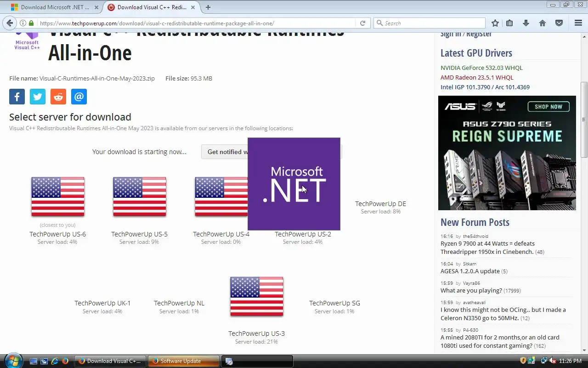Screen dimensions: 588x368
Task: Click Download Visual C++ taskbar button
Action: click(x=110, y=361)
